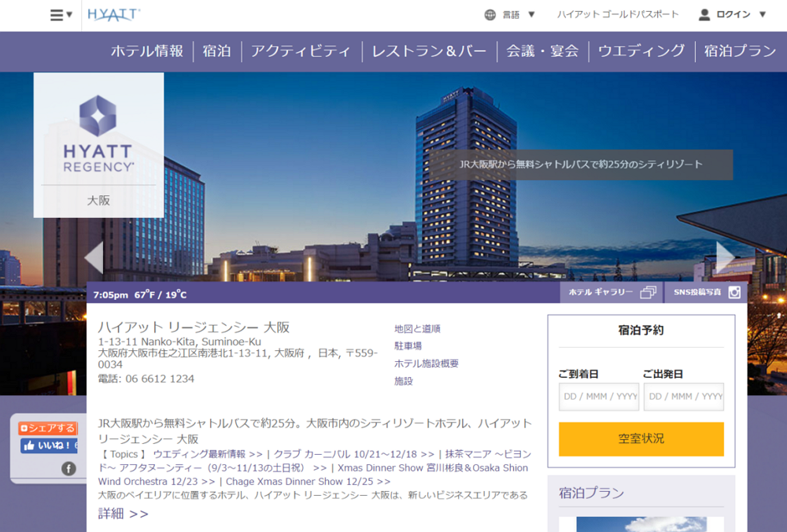This screenshot has height=532, width=787.
Task: Like the page with いいね! button
Action: pyautogui.click(x=49, y=445)
